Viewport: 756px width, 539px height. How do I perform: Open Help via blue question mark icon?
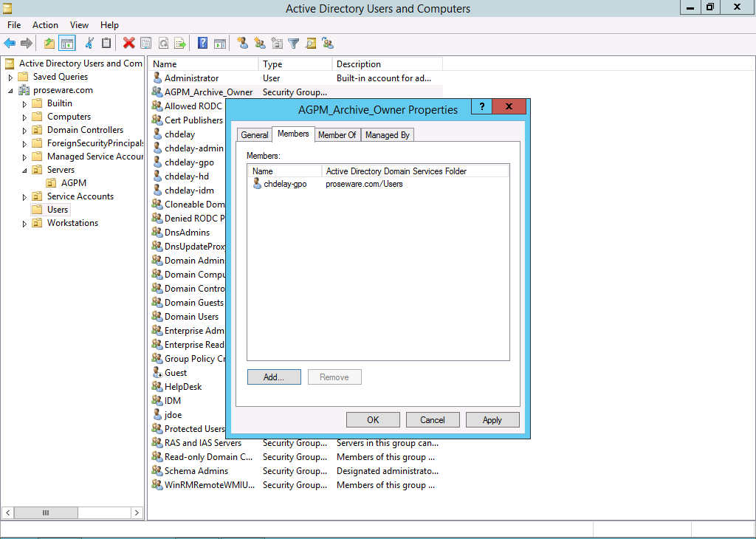(202, 44)
